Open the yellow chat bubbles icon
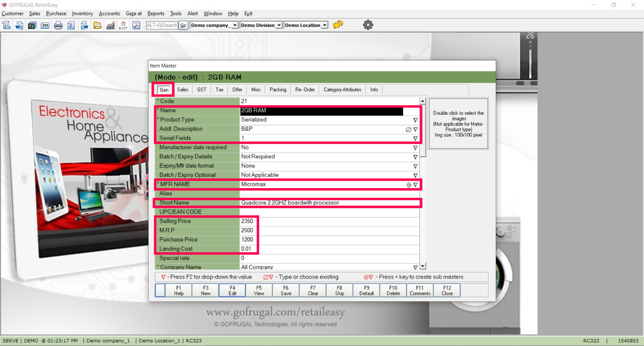This screenshot has width=644, height=346. 338,25
